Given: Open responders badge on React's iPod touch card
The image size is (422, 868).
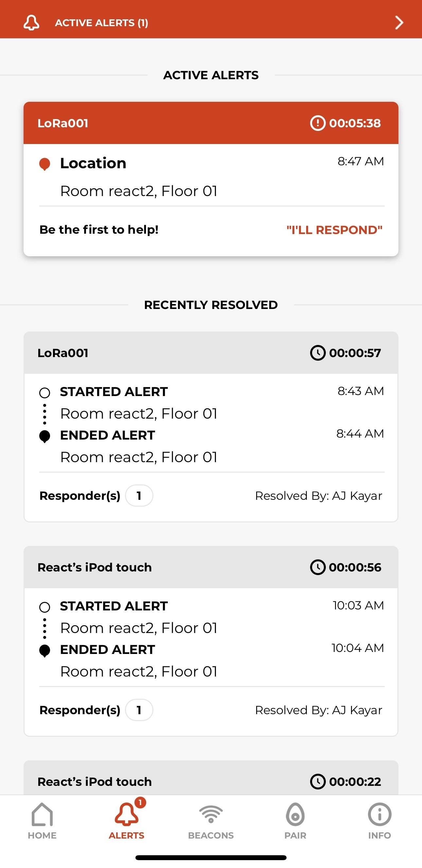Looking at the screenshot, I should point(139,710).
